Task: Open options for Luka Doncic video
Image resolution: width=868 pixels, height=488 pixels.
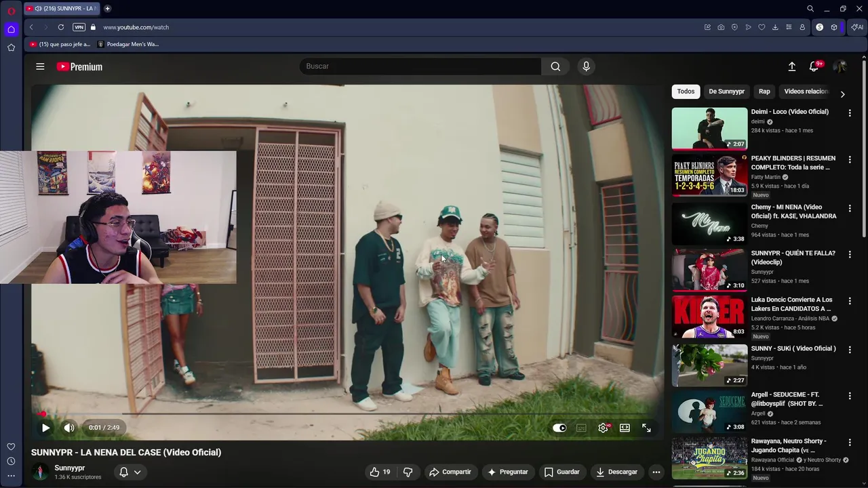Action: [x=850, y=300]
